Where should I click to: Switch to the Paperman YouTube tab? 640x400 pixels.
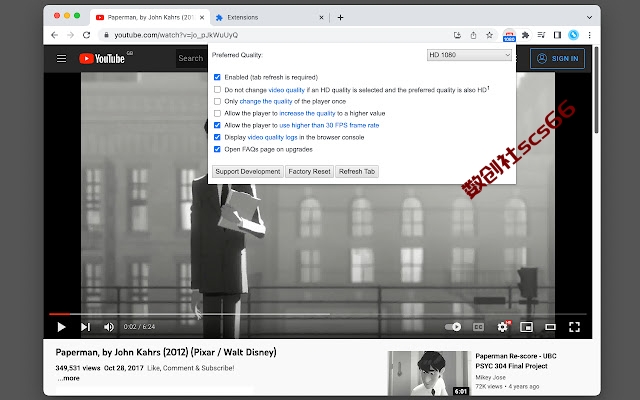click(149, 18)
